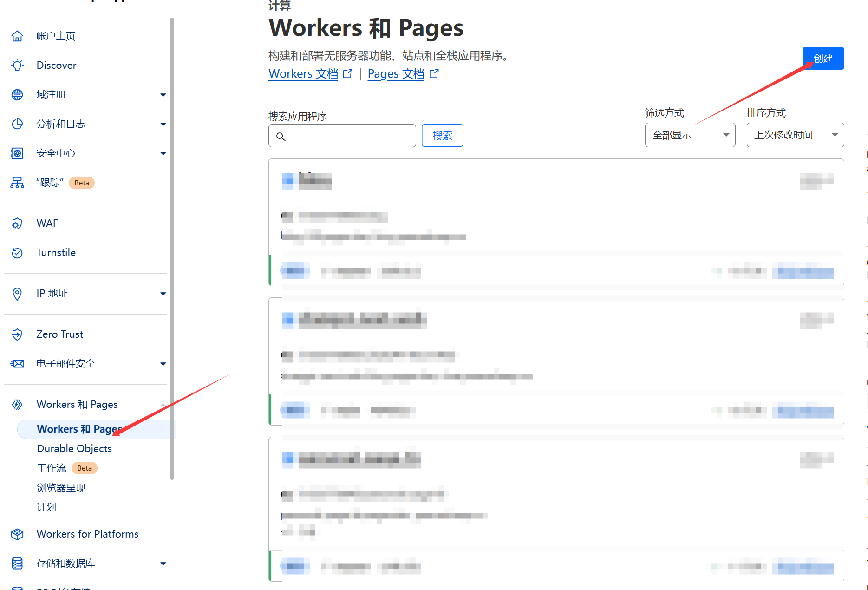Expand the IP 地址 menu arrow
The image size is (868, 590).
click(x=163, y=294)
